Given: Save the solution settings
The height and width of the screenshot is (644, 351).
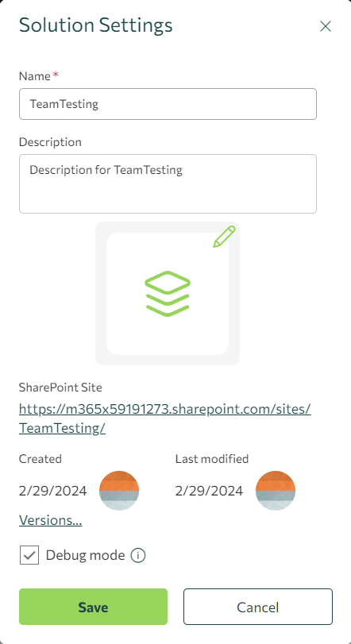Looking at the screenshot, I should point(93,607).
